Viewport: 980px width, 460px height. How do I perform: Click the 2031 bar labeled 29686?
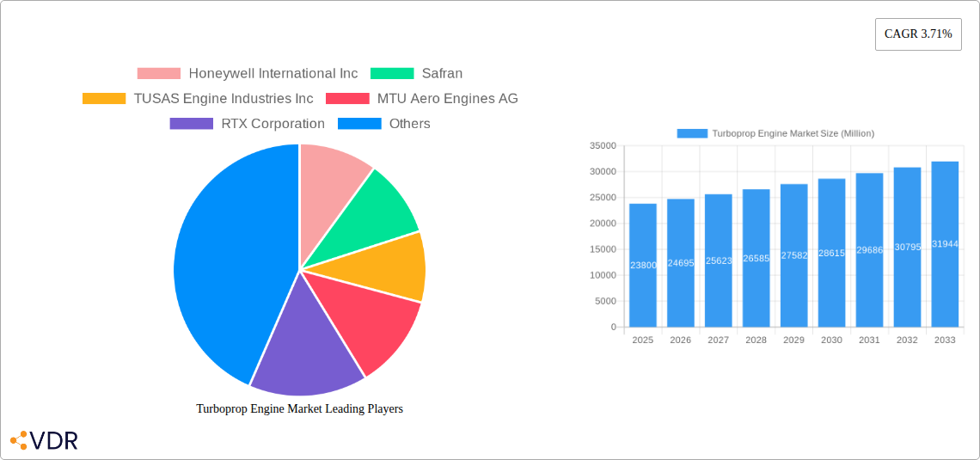coord(869,250)
